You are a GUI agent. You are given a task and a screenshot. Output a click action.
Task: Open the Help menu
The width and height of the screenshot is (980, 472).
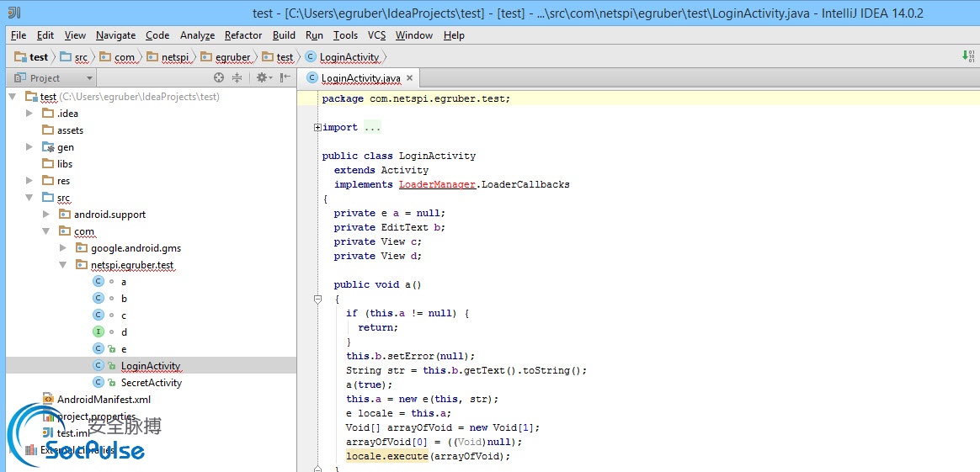pyautogui.click(x=454, y=35)
